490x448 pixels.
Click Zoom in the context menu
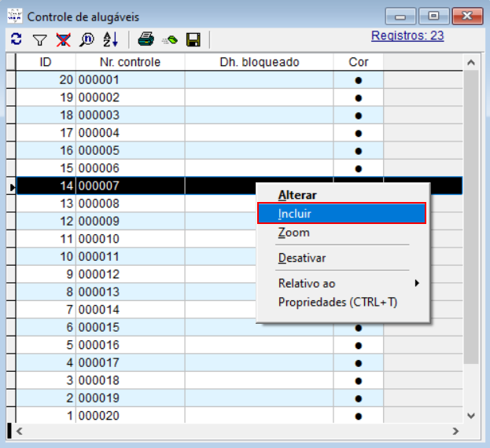point(294,233)
